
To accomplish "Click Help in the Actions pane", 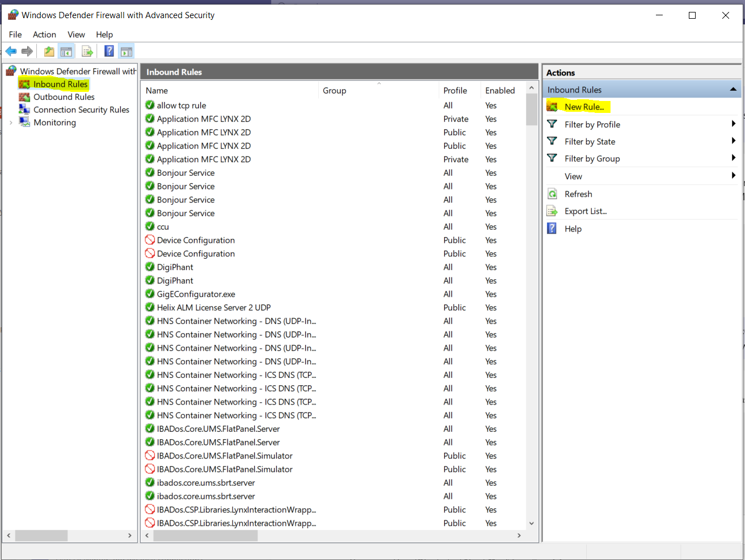I will tap(573, 229).
